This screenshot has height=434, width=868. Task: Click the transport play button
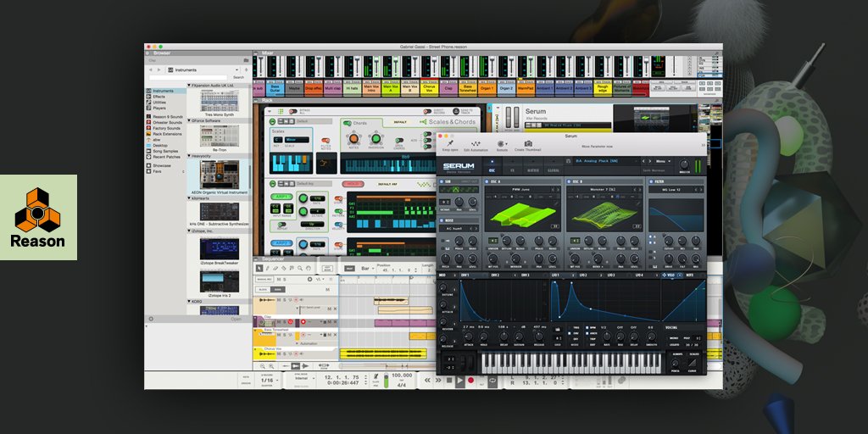(460, 381)
